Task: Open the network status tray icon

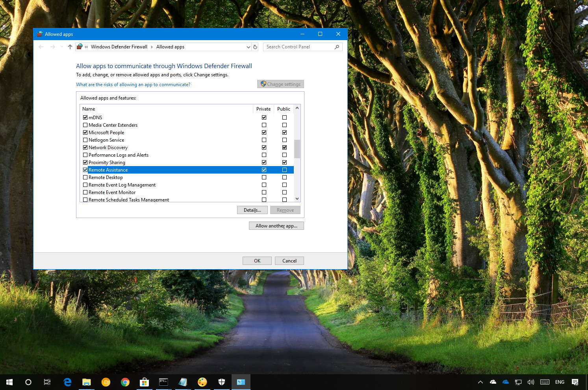Action: (x=518, y=382)
